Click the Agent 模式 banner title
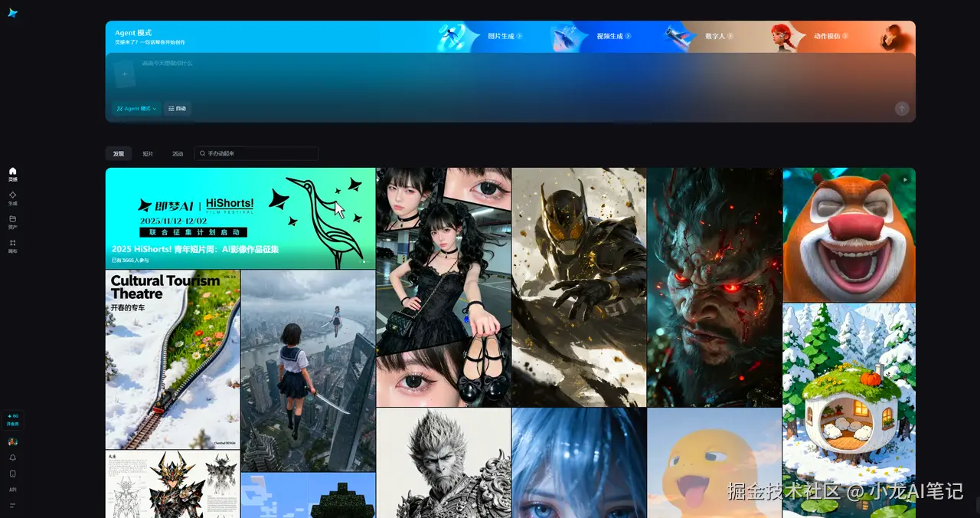The image size is (980, 518). [x=133, y=33]
